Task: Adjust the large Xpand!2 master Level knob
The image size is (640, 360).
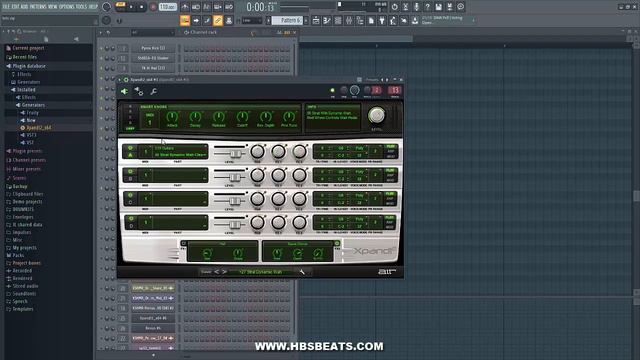Action: (376, 116)
